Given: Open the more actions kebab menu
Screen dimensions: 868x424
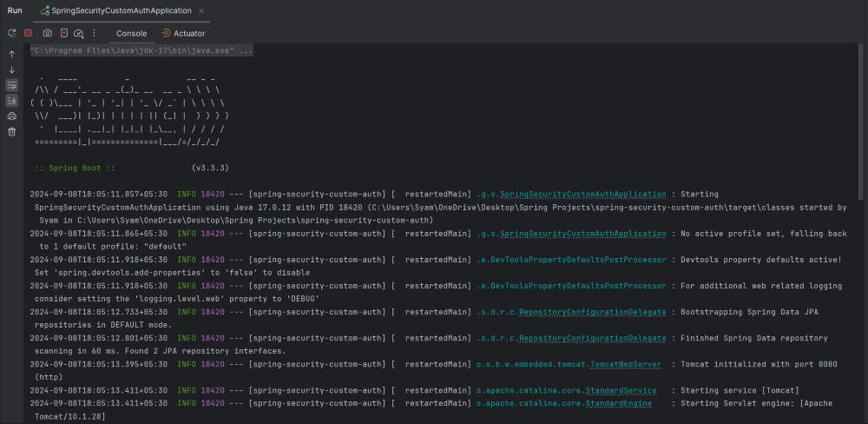Looking at the screenshot, I should 94,33.
